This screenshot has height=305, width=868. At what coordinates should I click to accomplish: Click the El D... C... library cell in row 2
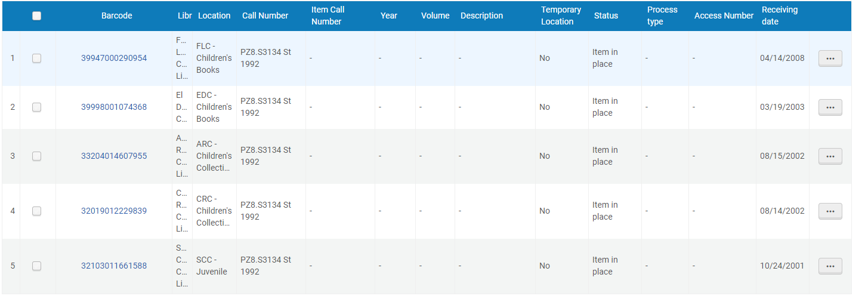181,107
